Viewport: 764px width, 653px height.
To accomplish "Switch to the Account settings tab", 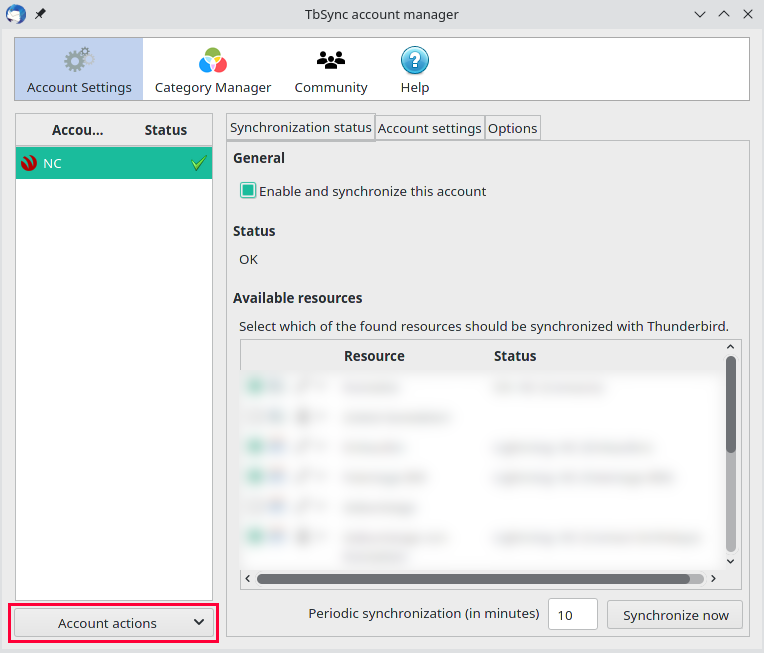I will [429, 128].
